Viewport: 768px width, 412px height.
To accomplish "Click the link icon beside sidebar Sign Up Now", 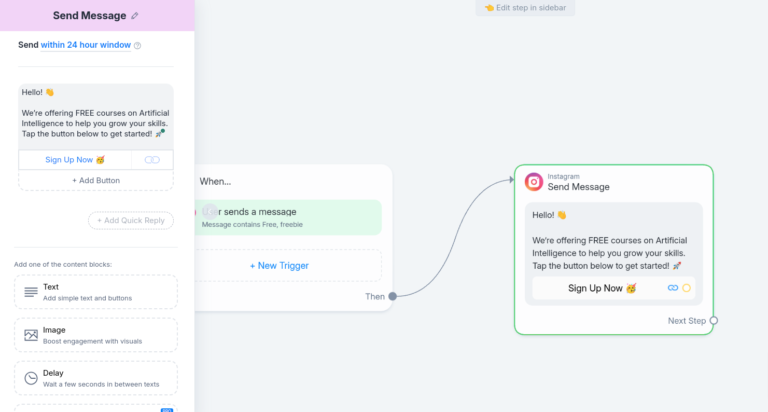I will [x=152, y=160].
